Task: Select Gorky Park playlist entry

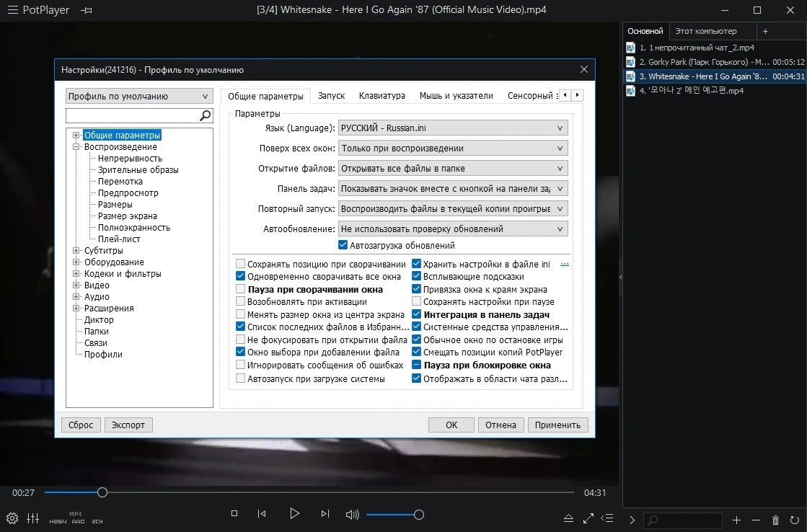Action: [715, 62]
